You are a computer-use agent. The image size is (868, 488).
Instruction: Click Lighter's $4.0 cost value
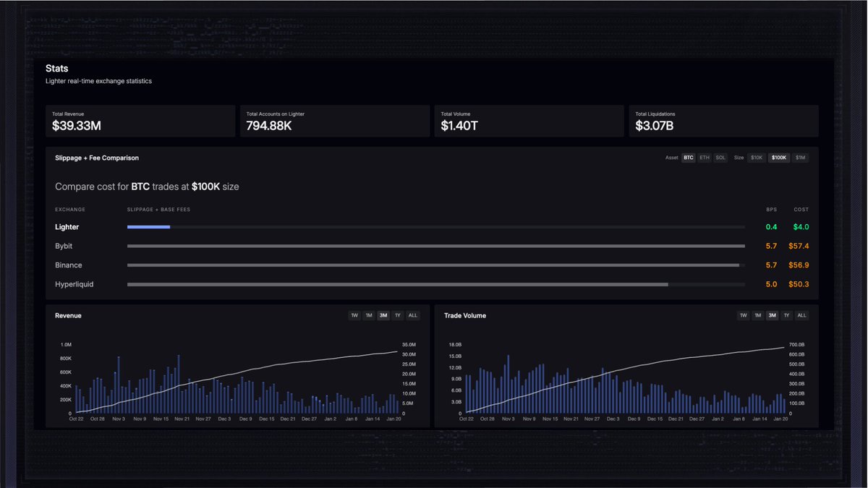click(x=800, y=227)
